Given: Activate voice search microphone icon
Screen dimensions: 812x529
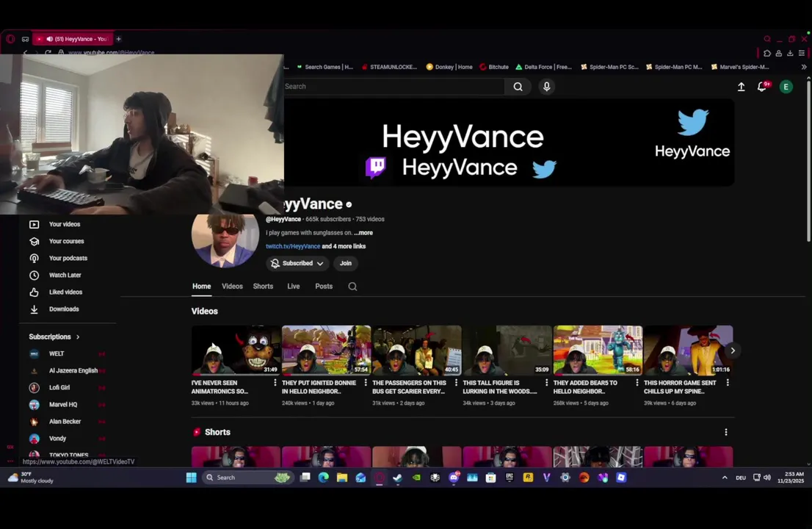Looking at the screenshot, I should (x=546, y=87).
